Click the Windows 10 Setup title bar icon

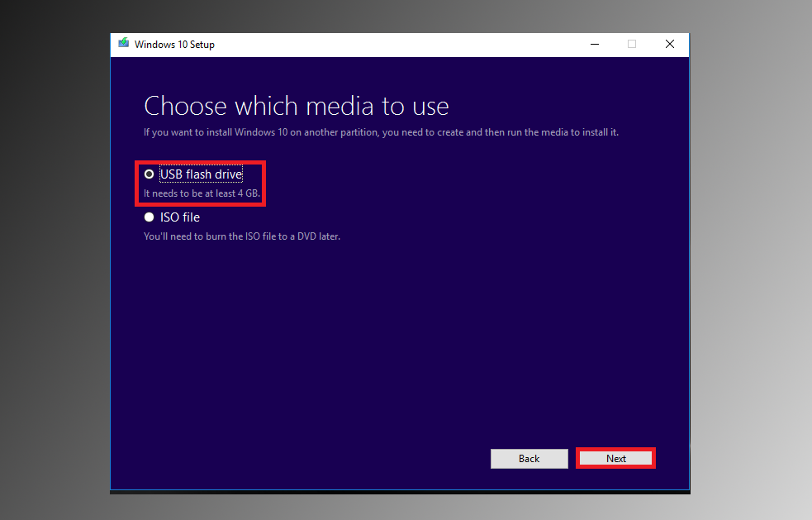(123, 44)
